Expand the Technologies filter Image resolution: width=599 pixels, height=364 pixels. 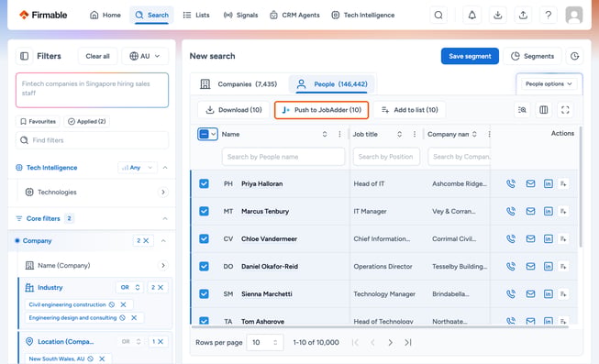click(x=163, y=193)
